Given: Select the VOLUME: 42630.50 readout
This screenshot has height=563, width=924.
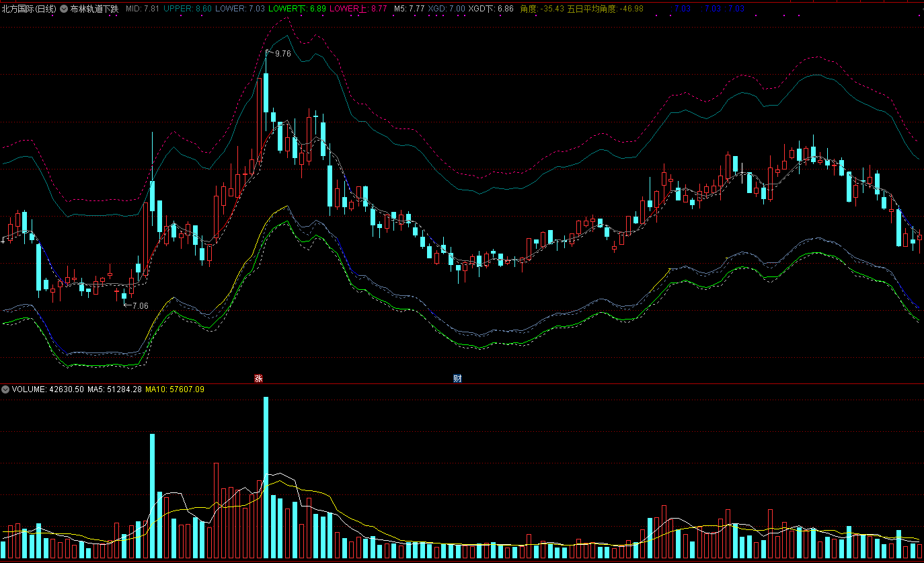Looking at the screenshot, I should pyautogui.click(x=48, y=389).
